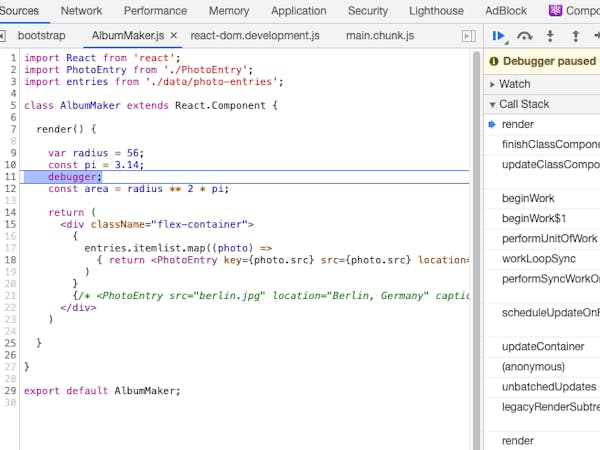Set a breakpoint on line number 12
Viewport: 600px width, 450px height.
click(10, 189)
